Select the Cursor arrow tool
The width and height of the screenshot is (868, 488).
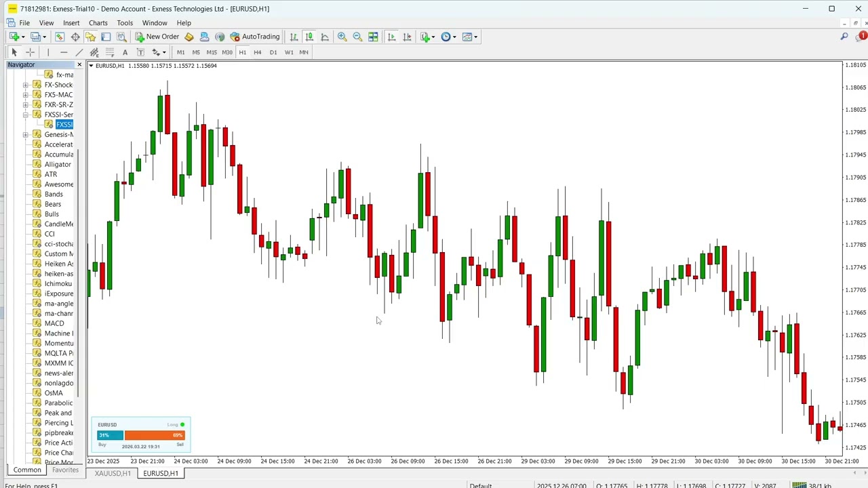pos(14,52)
